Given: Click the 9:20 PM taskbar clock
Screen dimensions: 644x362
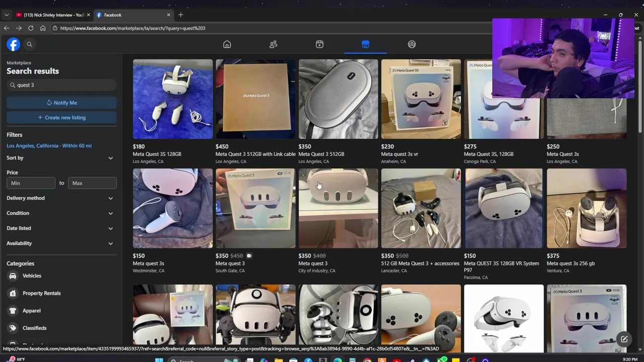Looking at the screenshot, I should point(630,359).
